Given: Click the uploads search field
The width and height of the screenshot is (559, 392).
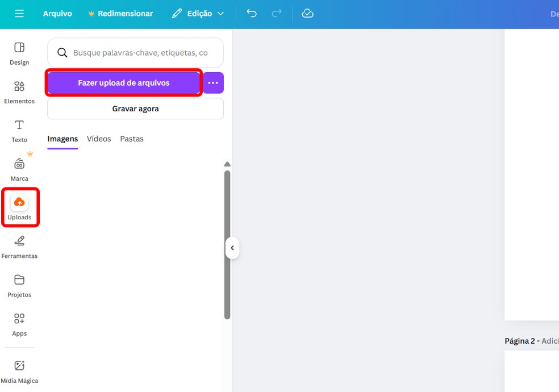Looking at the screenshot, I should click(x=135, y=53).
